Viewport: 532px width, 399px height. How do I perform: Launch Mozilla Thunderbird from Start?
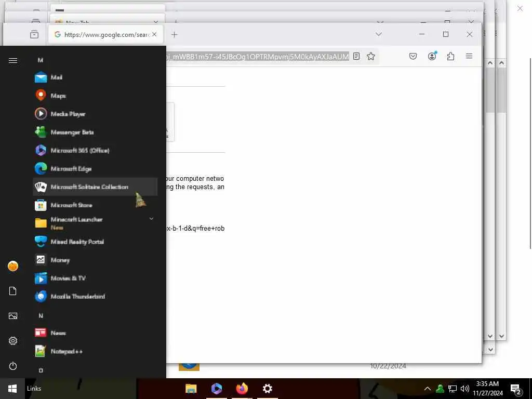(x=95, y=296)
